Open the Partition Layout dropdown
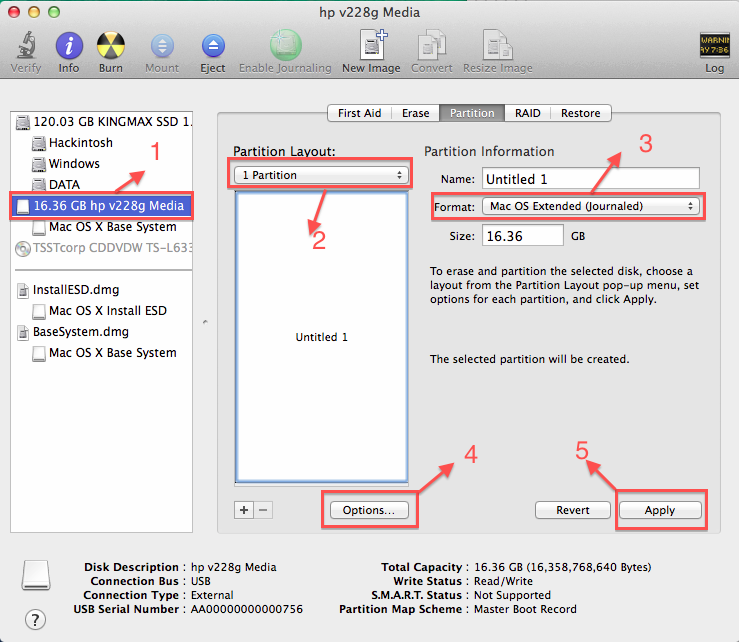The width and height of the screenshot is (739, 642). point(321,175)
